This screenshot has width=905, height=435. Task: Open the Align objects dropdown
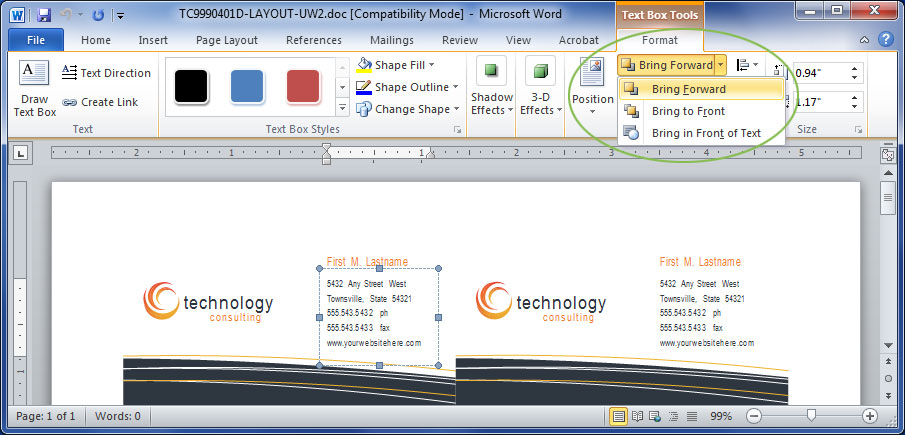(x=747, y=66)
